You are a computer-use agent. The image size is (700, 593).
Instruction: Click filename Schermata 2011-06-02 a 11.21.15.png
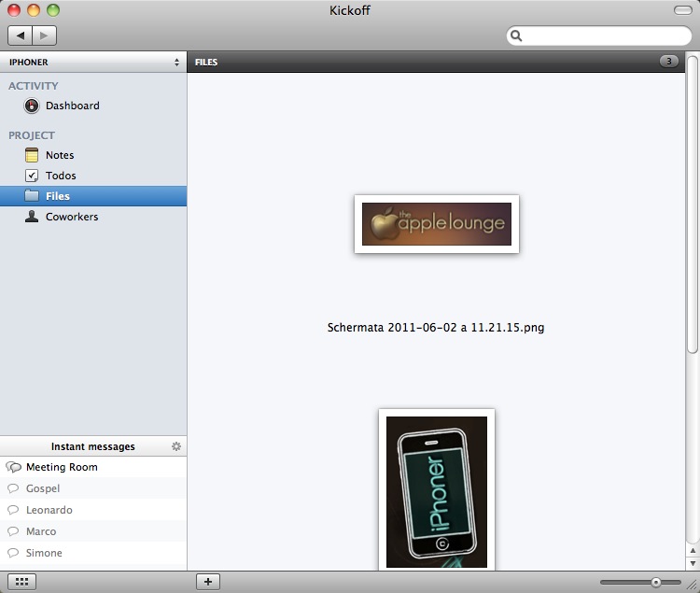(436, 327)
